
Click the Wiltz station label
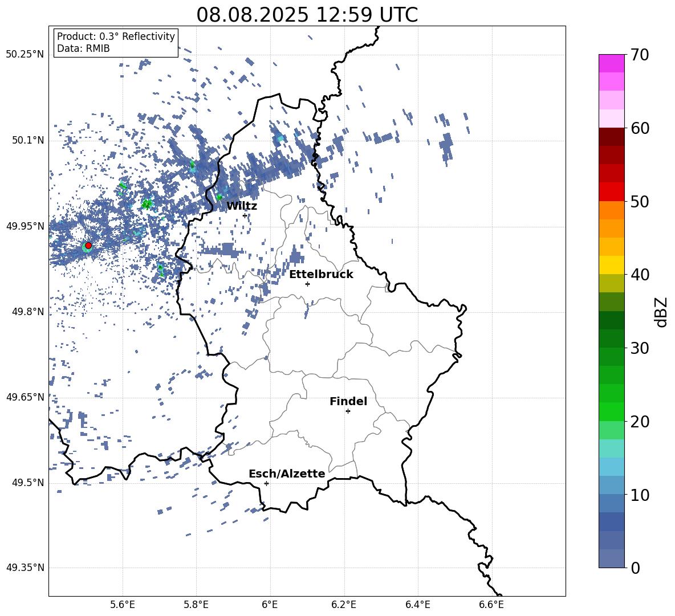click(242, 206)
